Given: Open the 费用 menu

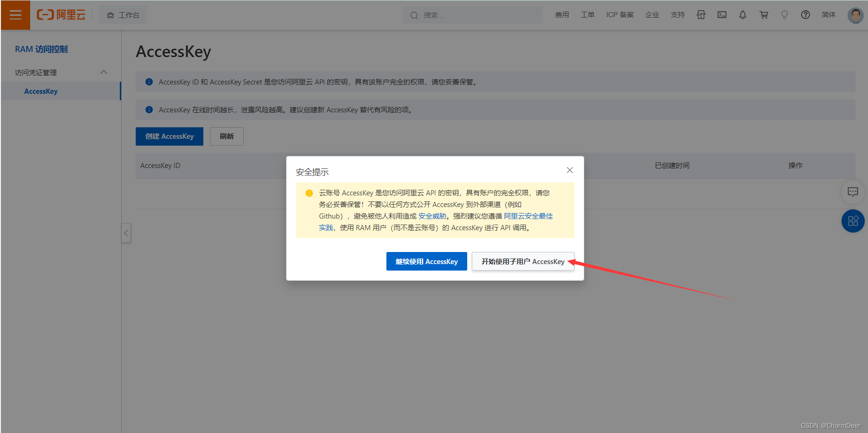Looking at the screenshot, I should point(562,15).
